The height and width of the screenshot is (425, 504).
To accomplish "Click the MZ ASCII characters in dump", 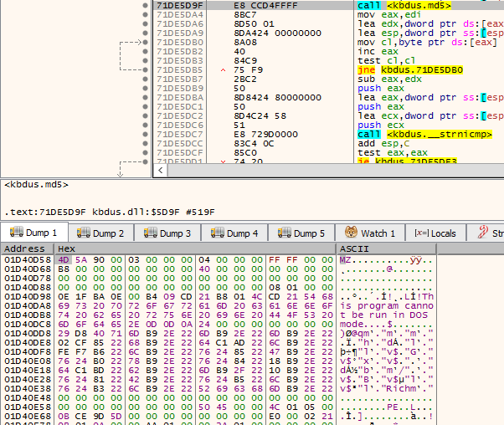I will click(346, 259).
